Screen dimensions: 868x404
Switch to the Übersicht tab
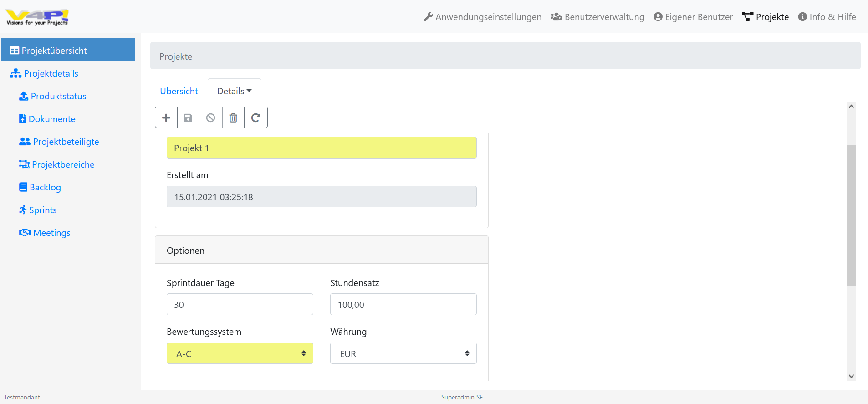[x=179, y=91]
